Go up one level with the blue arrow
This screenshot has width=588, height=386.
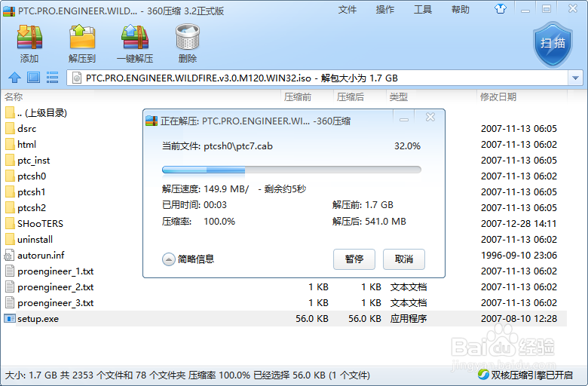tap(14, 78)
